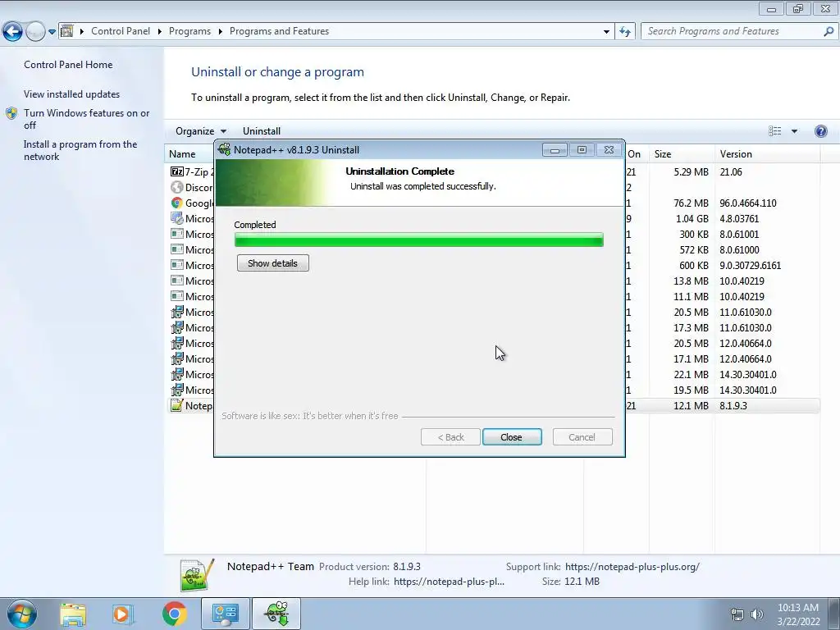The height and width of the screenshot is (630, 840).
Task: Click the refresh button by address bar
Action: click(x=625, y=32)
